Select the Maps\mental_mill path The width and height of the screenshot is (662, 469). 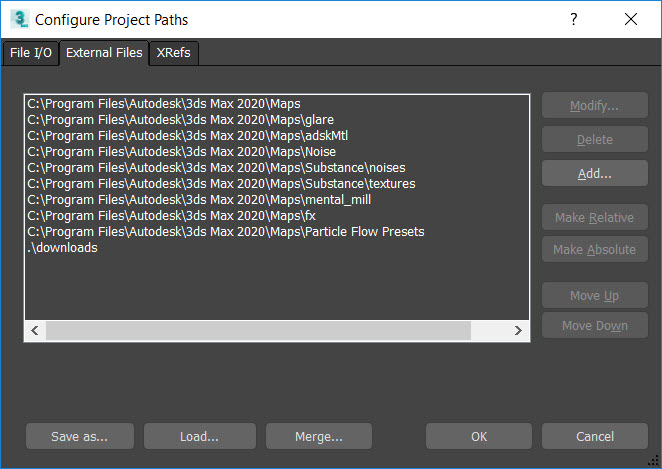pos(183,199)
